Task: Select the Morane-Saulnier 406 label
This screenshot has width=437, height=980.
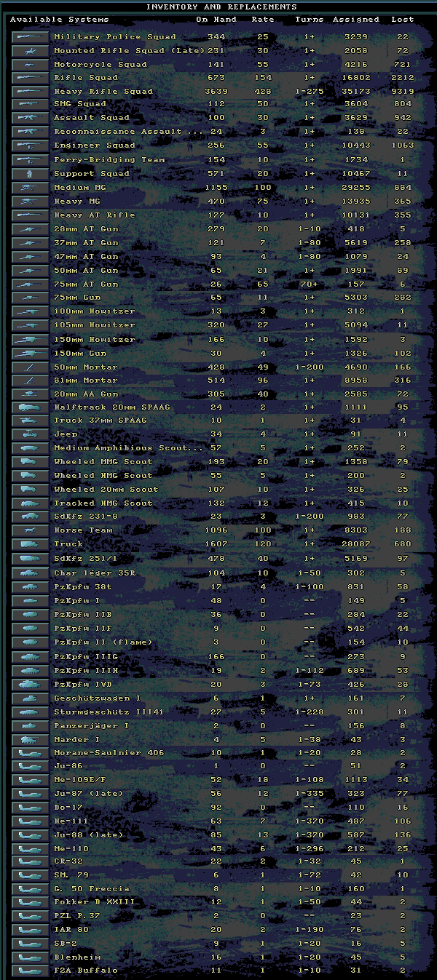Action: 109,752
